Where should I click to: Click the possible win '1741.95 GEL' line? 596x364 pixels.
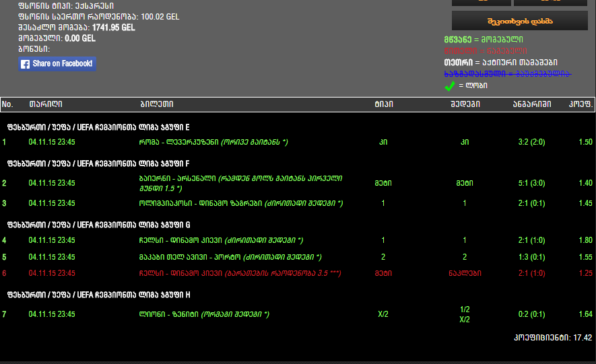pyautogui.click(x=76, y=28)
